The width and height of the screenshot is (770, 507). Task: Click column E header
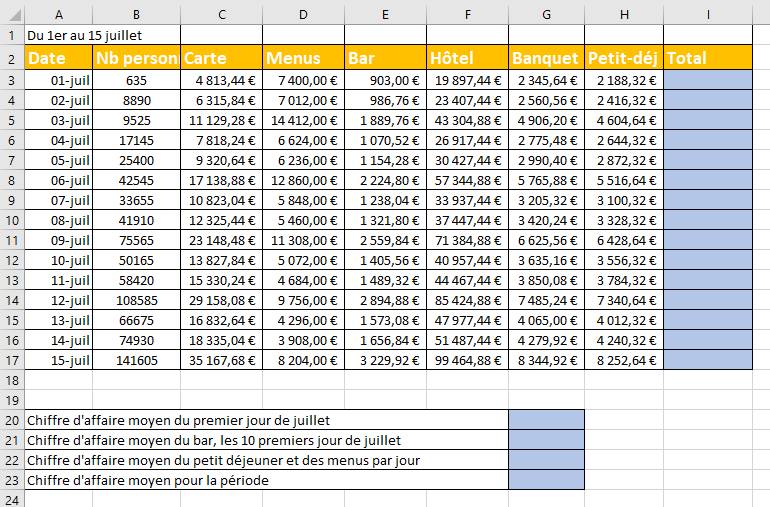tap(385, 13)
